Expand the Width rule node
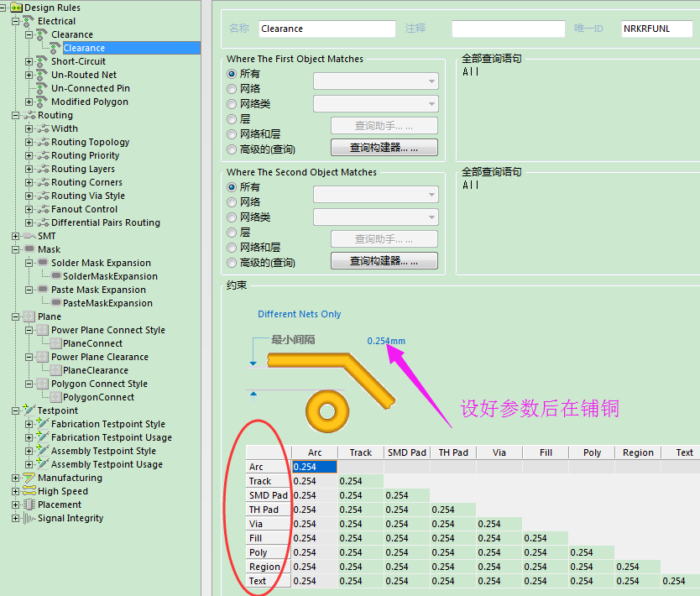 29,128
